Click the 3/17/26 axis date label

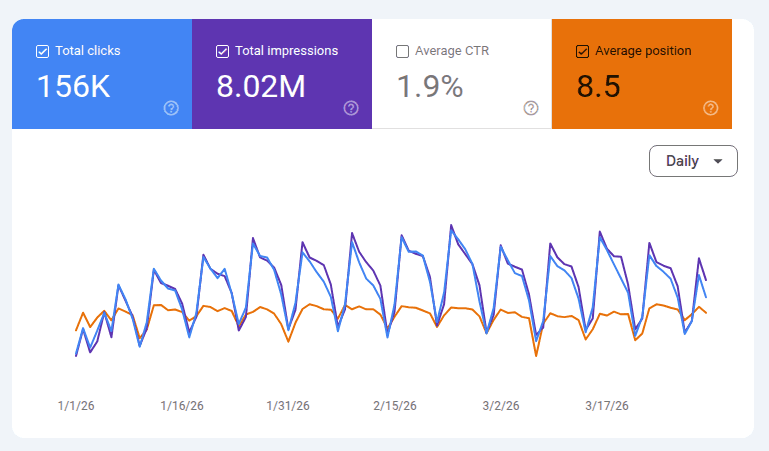(607, 406)
